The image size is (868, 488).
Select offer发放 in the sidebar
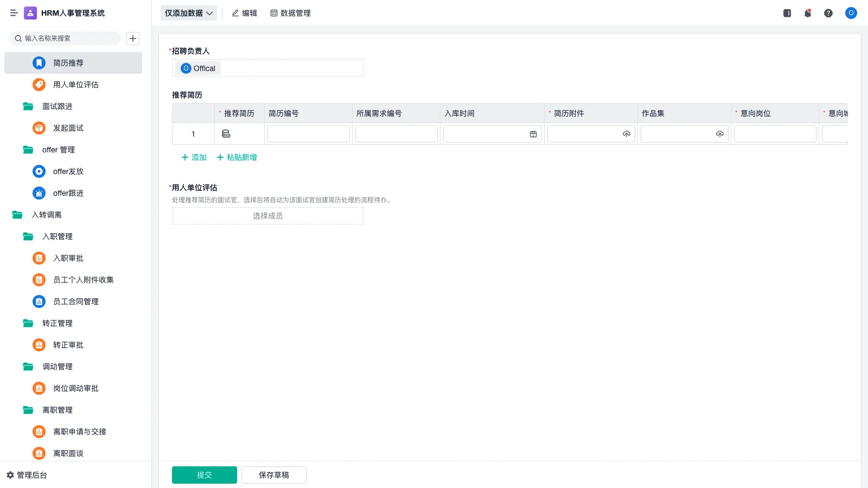point(67,171)
